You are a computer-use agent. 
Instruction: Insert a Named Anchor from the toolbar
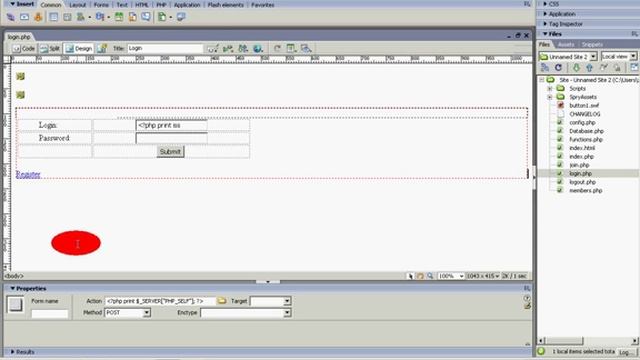pos(38,17)
